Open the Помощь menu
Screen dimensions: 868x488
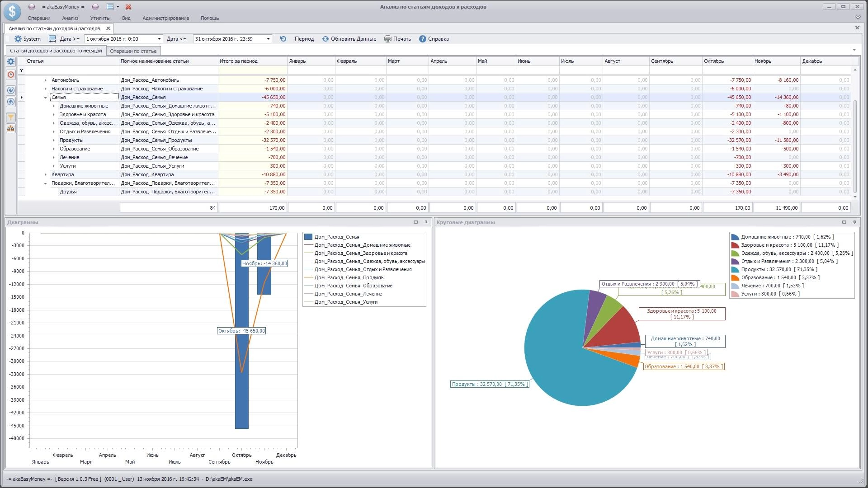[210, 18]
